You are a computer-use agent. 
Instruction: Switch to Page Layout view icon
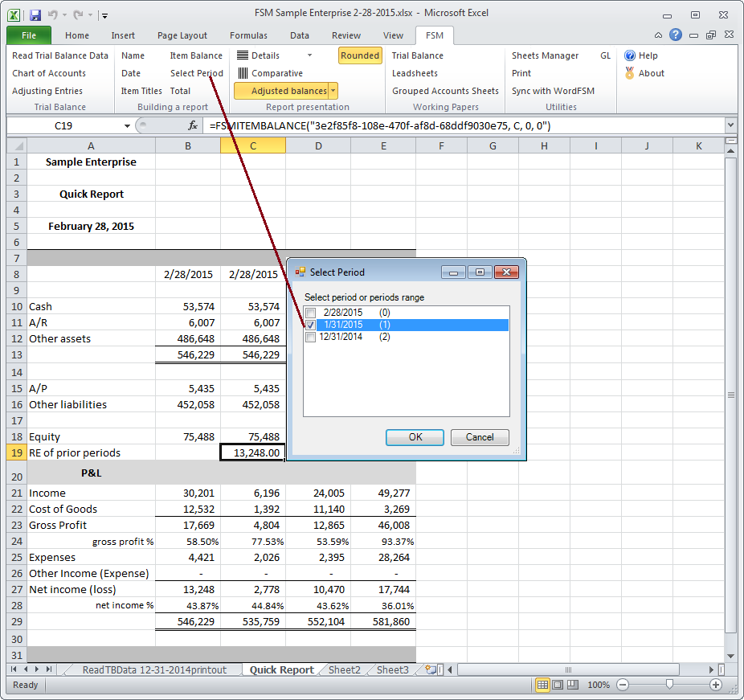coord(558,685)
